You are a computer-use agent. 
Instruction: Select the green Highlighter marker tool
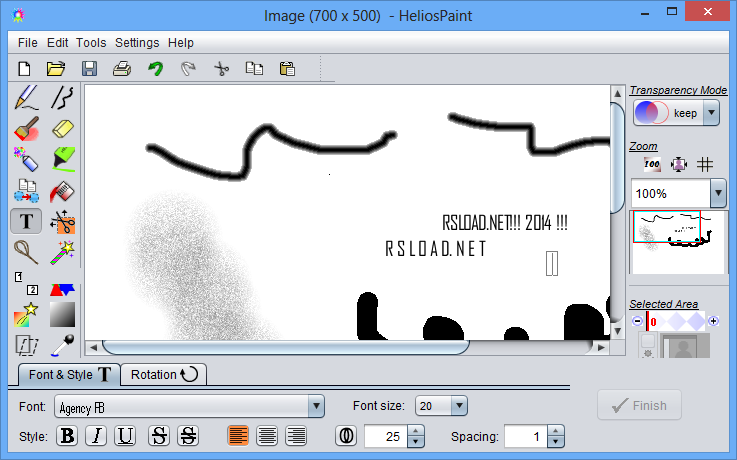click(x=63, y=160)
